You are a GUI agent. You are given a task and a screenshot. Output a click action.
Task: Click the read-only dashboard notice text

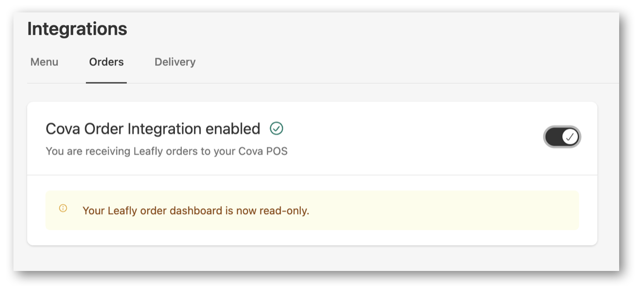tap(196, 210)
